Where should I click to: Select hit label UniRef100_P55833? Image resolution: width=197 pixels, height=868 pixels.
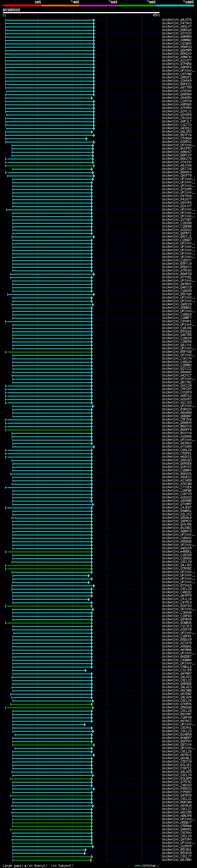tap(177, 789)
